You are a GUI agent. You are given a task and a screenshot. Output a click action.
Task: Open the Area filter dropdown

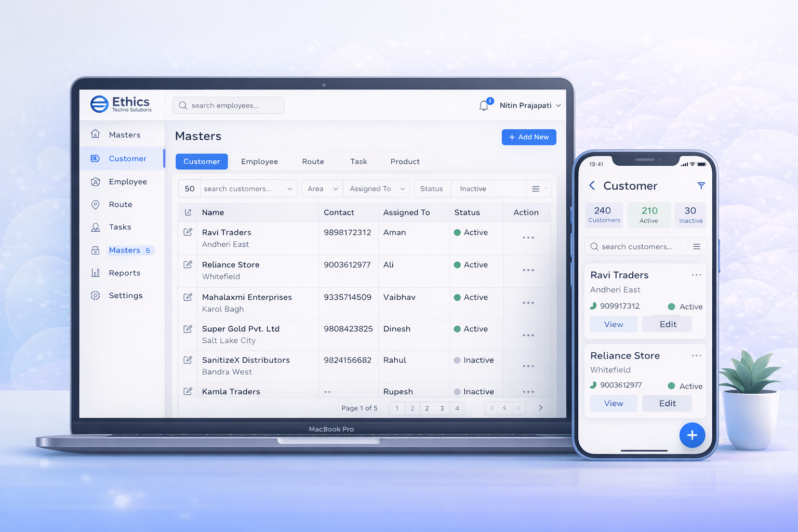[322, 189]
